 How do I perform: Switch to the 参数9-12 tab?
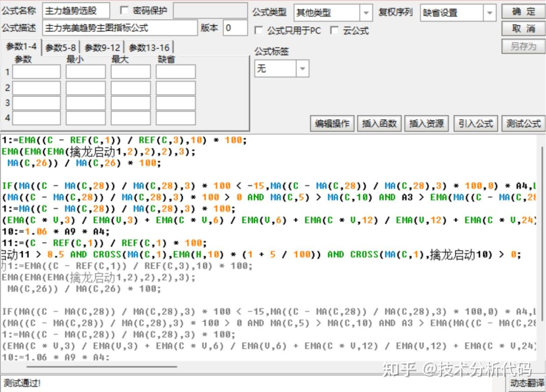point(102,47)
